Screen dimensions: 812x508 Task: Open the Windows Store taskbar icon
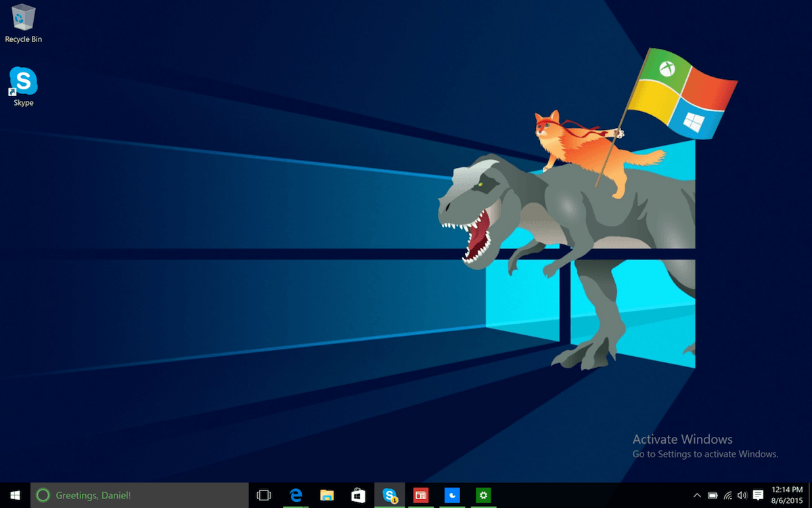click(358, 495)
